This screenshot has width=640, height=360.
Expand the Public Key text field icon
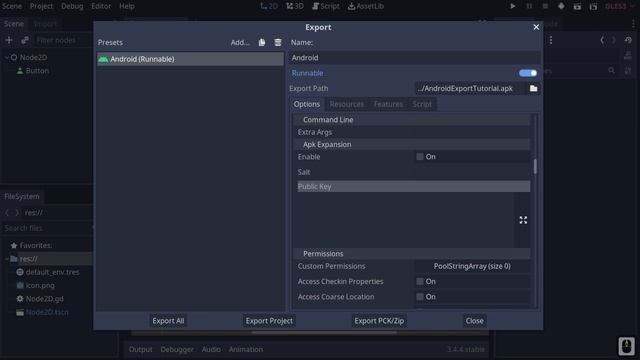click(x=523, y=220)
